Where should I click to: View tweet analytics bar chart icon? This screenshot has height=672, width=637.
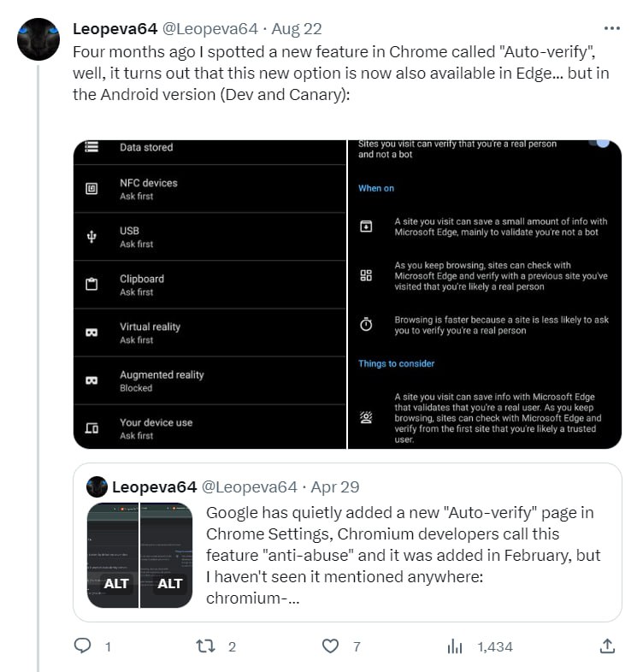coord(455,646)
